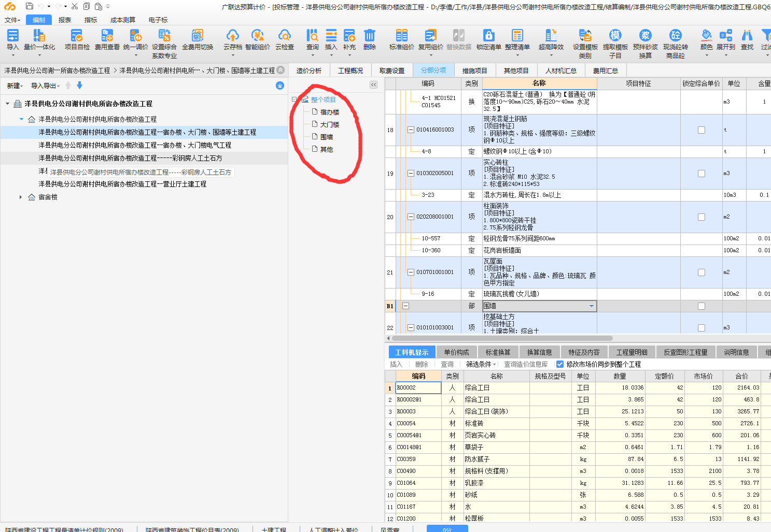771x532 pixels.
Task: Switch to 单价构成 bottom tab
Action: click(457, 352)
